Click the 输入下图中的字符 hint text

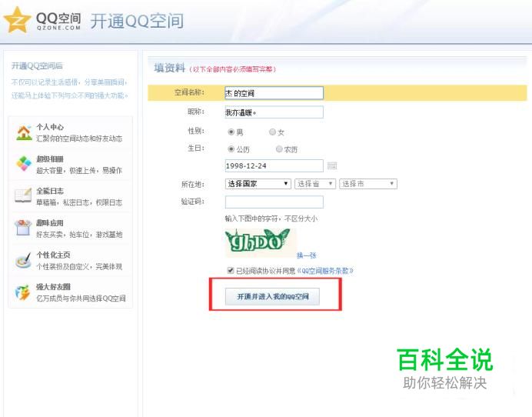(271, 219)
